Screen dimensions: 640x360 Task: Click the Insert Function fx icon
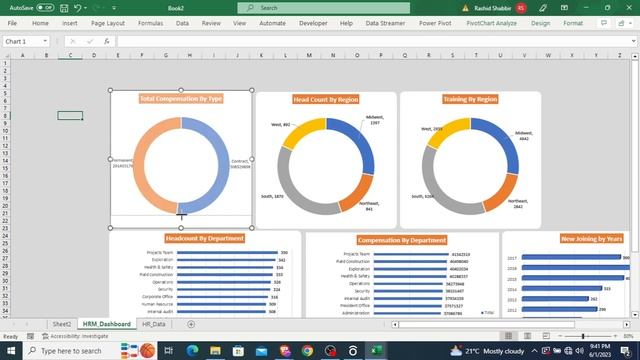click(107, 41)
